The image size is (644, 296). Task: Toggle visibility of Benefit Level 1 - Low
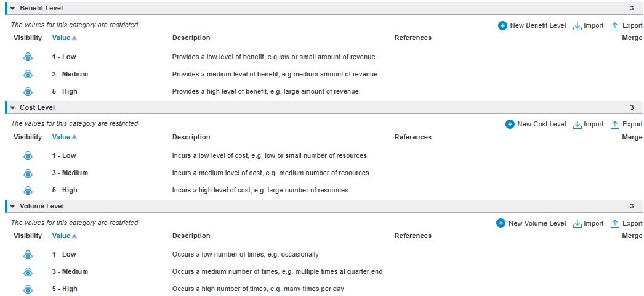(x=28, y=57)
